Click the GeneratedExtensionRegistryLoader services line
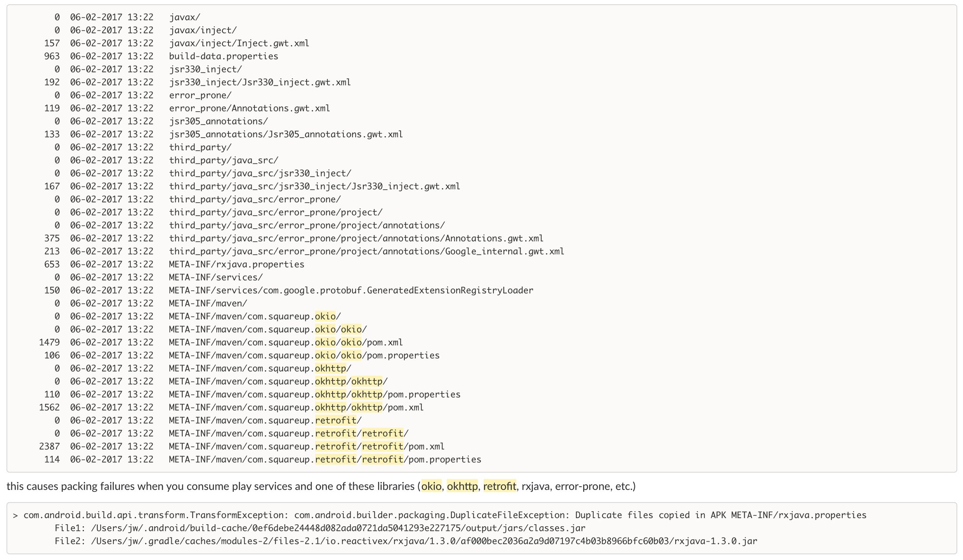The image size is (963, 560). pos(351,290)
